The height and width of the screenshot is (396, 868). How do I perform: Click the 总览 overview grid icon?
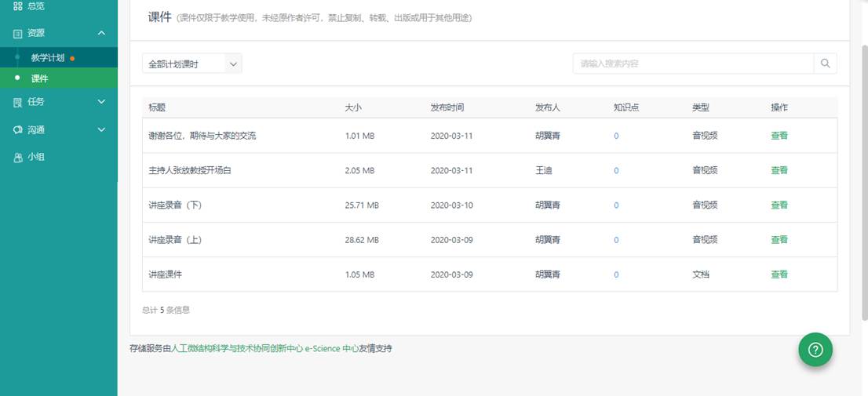[17, 5]
